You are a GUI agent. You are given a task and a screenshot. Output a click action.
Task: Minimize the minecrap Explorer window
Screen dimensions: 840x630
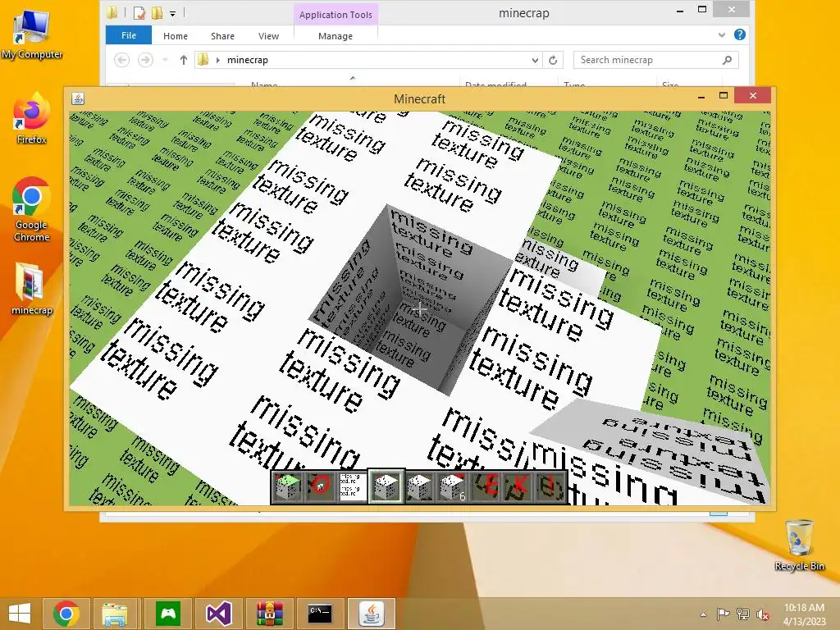(x=680, y=10)
